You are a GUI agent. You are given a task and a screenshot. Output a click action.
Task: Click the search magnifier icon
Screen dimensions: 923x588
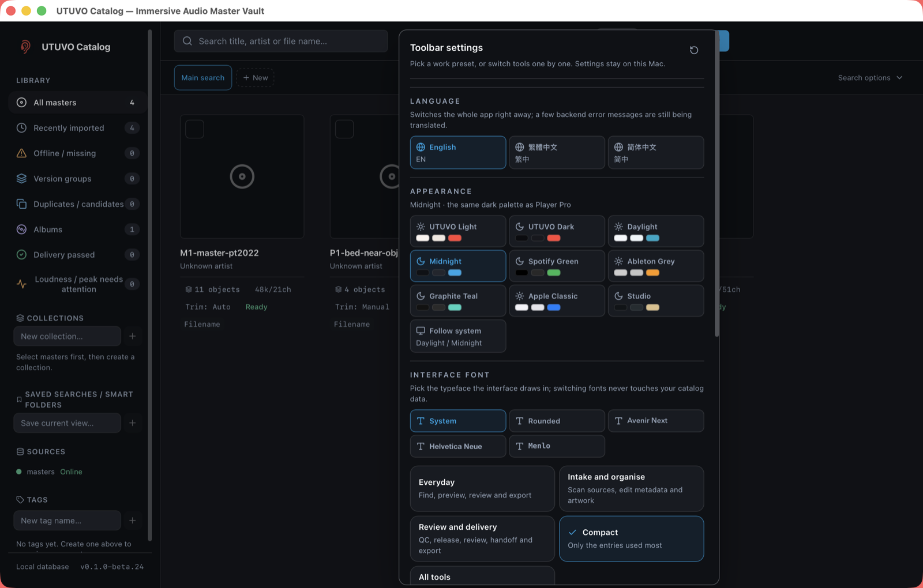pyautogui.click(x=187, y=41)
